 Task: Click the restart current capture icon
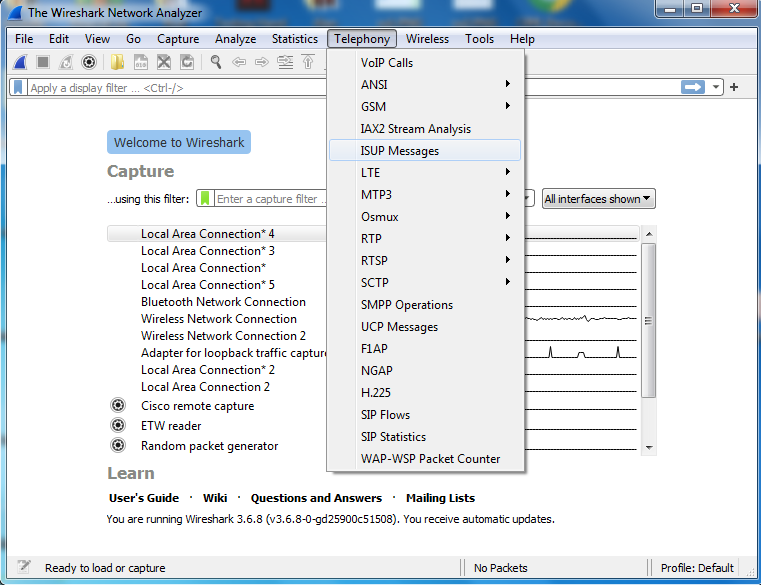coord(66,62)
